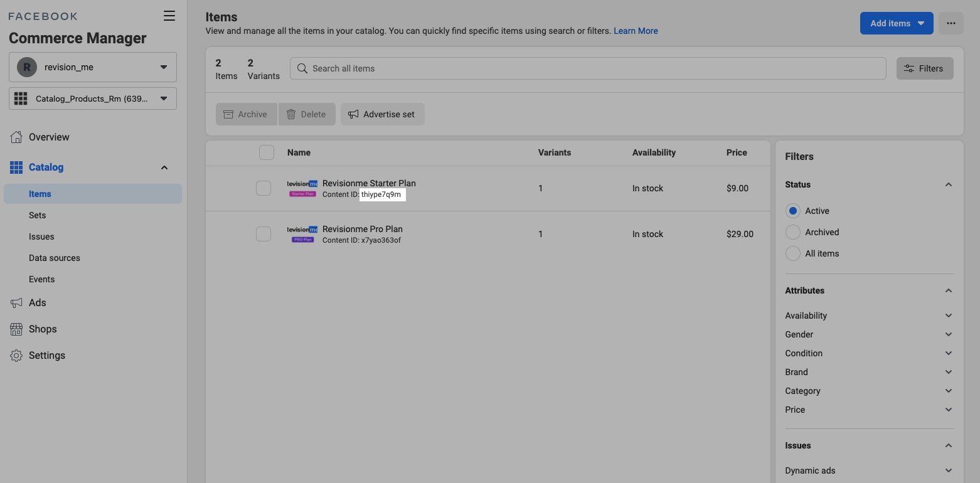Collapse the Status filter section
980x483 pixels.
click(x=948, y=184)
